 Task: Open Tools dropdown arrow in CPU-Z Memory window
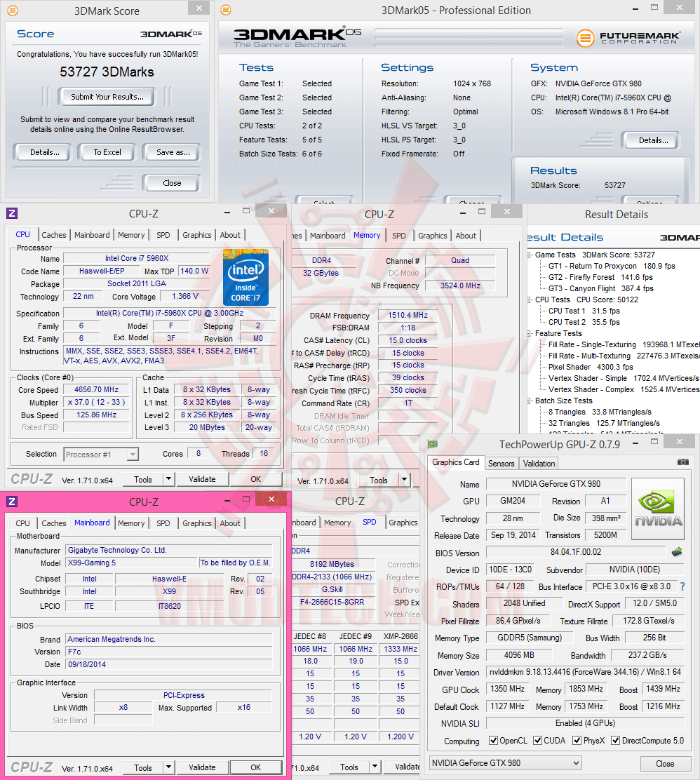click(x=404, y=480)
